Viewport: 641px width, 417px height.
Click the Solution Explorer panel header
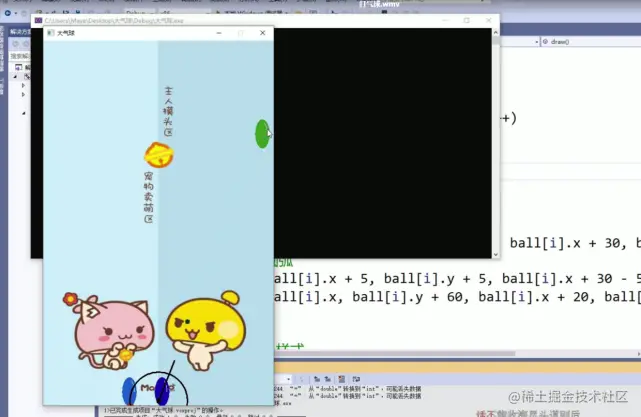tap(20, 32)
